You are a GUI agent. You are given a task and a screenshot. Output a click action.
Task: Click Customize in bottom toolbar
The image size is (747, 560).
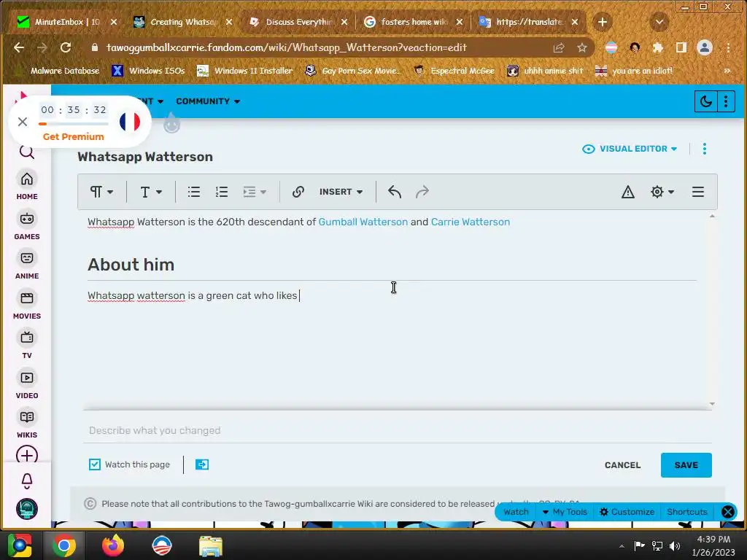coord(627,512)
